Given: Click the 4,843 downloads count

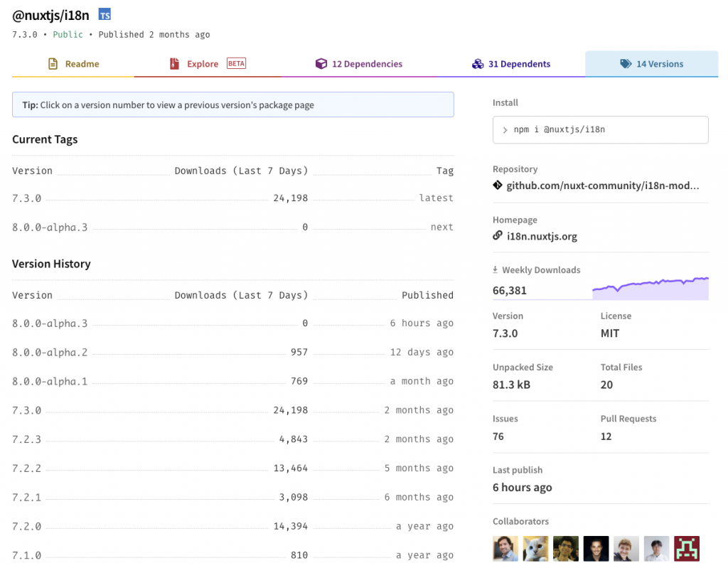Looking at the screenshot, I should coord(294,439).
